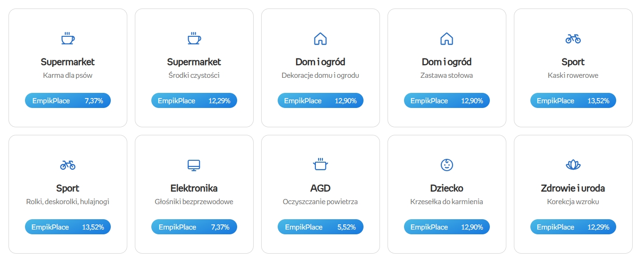Click the Sport heading above Rolki, deskorolki, hulajnogi

click(68, 188)
